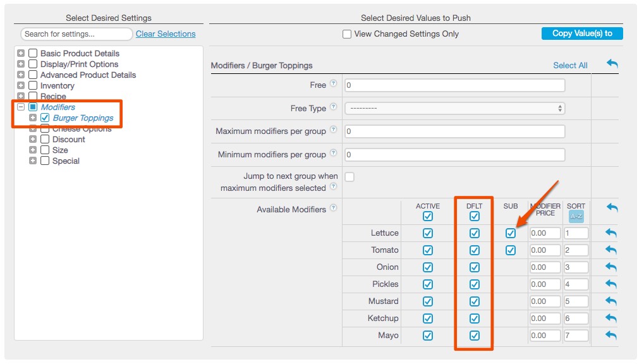
Task: Revert the entire Burger Toppings section
Action: [x=610, y=64]
